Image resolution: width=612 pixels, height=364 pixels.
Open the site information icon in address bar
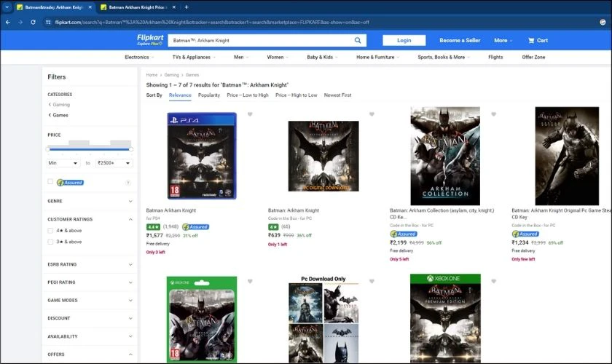point(48,23)
